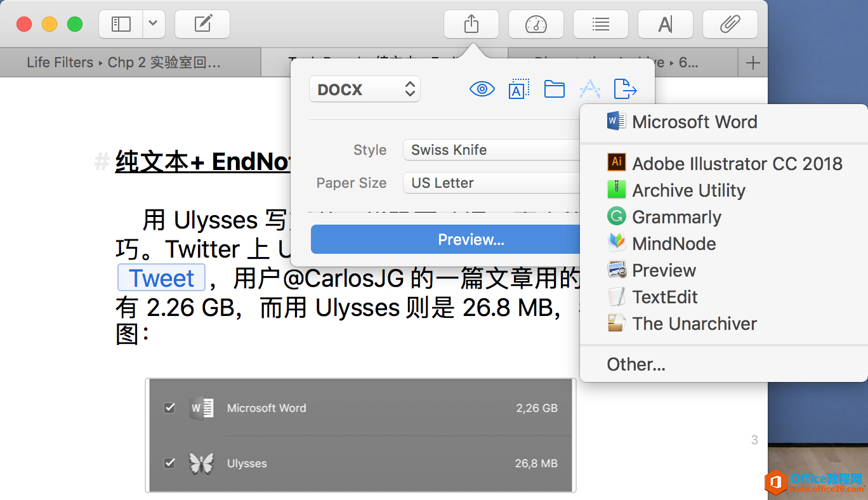Toggle the sidebar panel button

point(121,25)
